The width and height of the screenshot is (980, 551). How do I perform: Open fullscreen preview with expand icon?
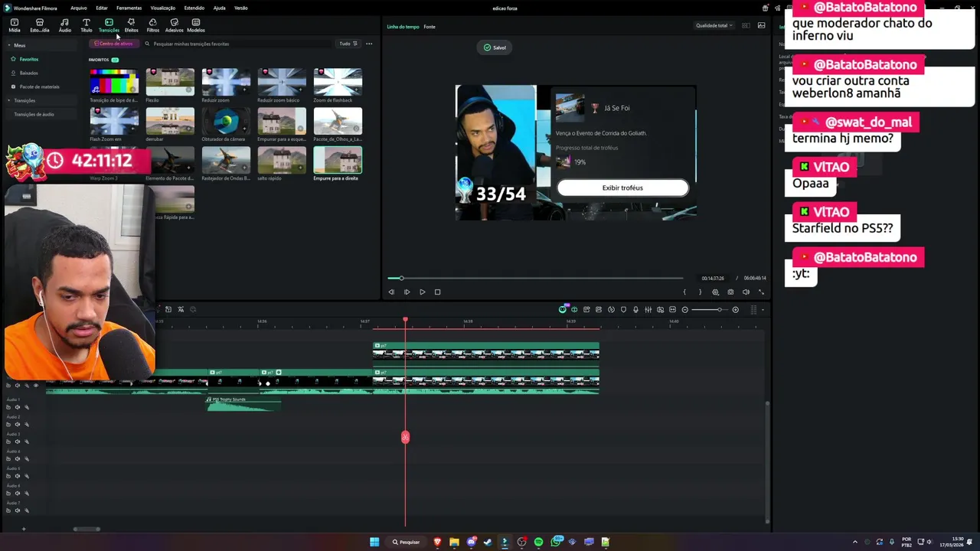pos(761,292)
